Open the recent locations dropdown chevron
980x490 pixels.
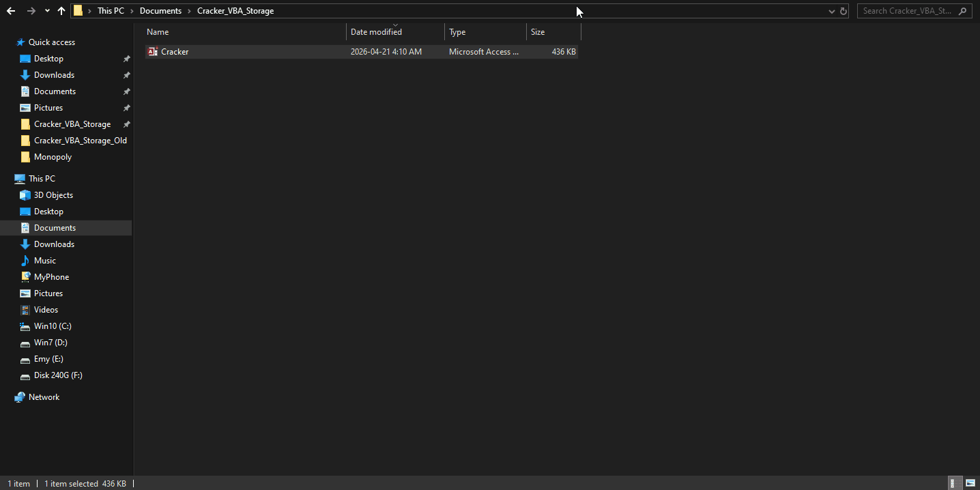point(47,11)
